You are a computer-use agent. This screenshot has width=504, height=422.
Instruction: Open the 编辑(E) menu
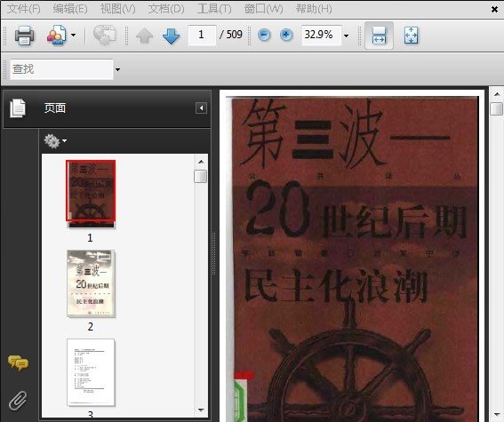(70, 9)
